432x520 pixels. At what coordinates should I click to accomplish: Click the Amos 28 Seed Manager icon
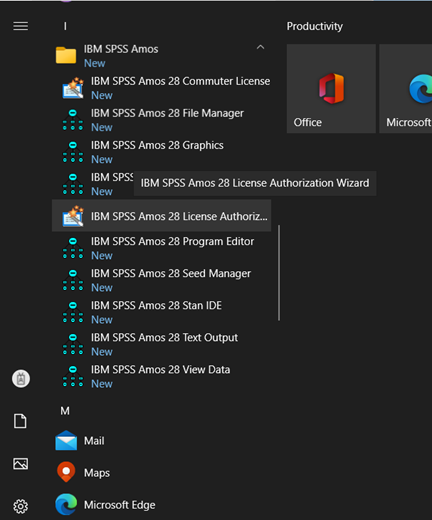click(x=73, y=280)
